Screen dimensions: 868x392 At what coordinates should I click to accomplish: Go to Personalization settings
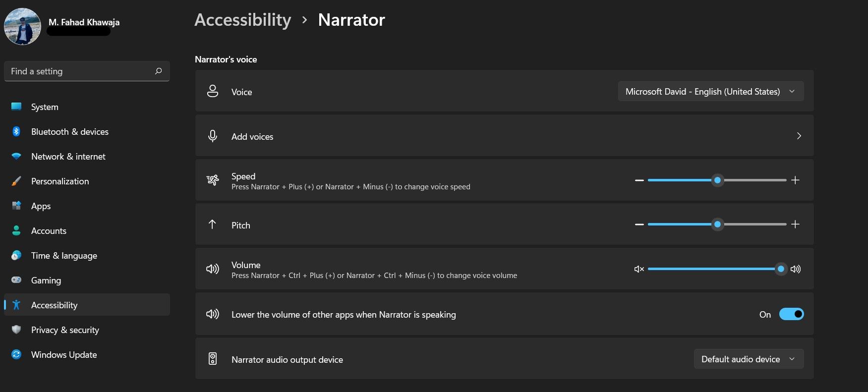[x=60, y=181]
